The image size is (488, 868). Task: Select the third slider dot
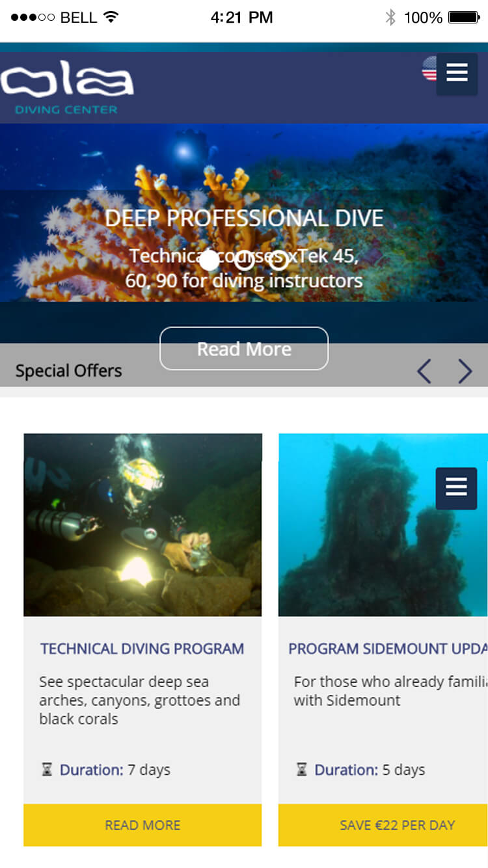(x=278, y=260)
